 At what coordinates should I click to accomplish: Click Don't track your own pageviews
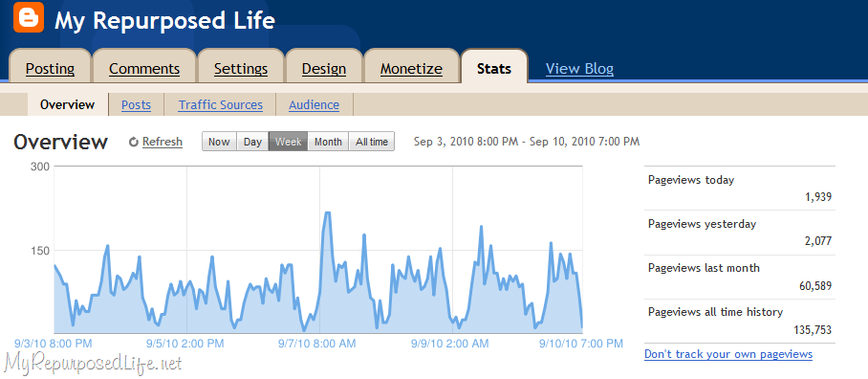pos(728,353)
